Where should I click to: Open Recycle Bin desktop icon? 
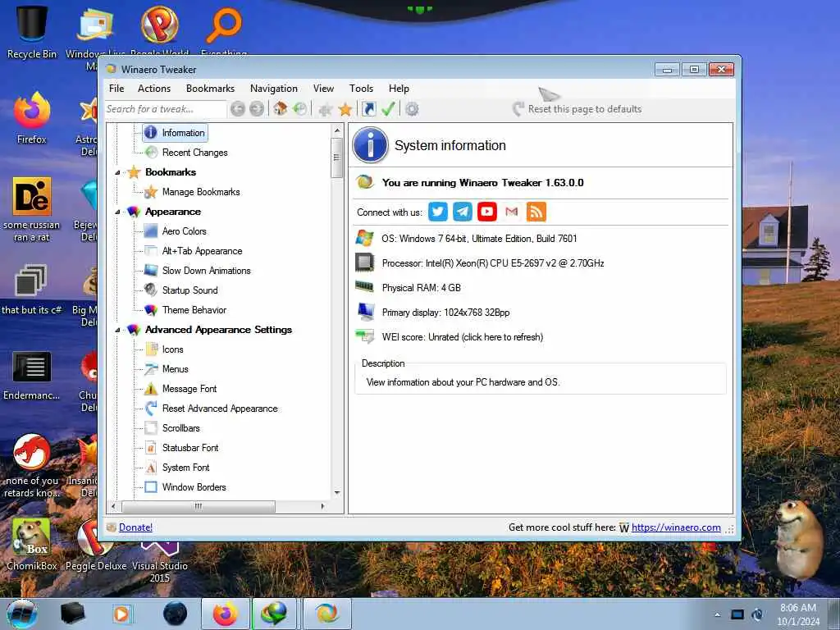(32, 30)
